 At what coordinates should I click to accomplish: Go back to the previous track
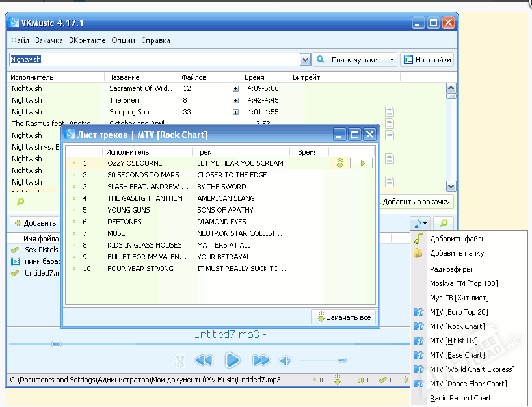click(x=204, y=360)
